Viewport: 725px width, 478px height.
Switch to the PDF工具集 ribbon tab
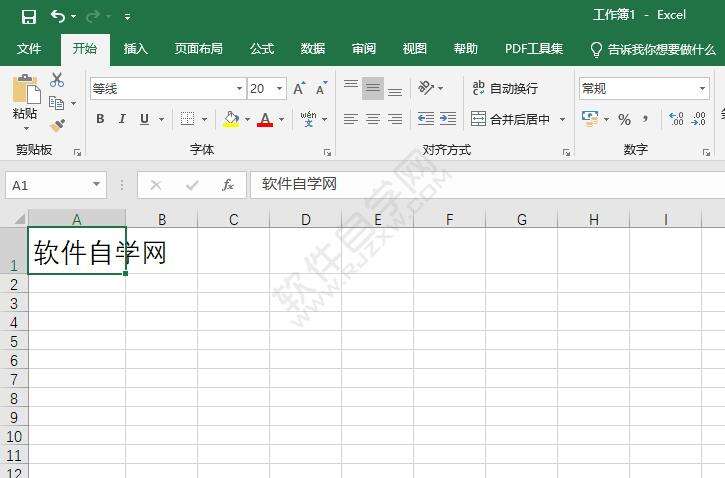coord(534,49)
